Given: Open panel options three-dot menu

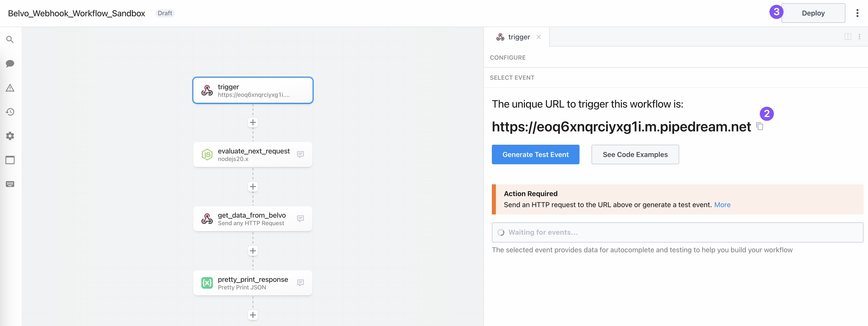Looking at the screenshot, I should point(859,37).
